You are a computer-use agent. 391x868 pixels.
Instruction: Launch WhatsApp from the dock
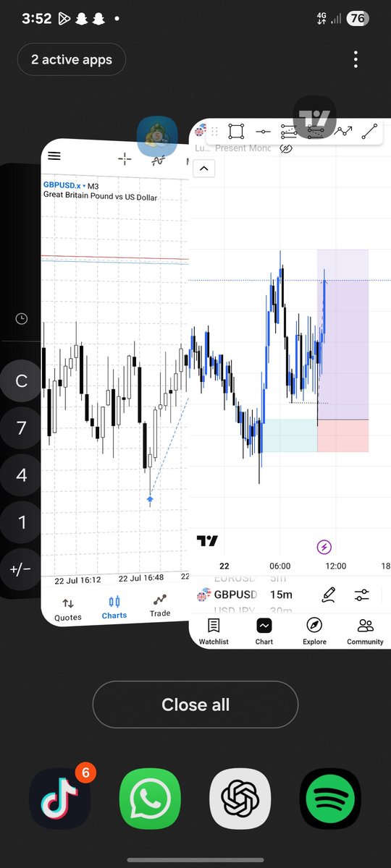[150, 799]
